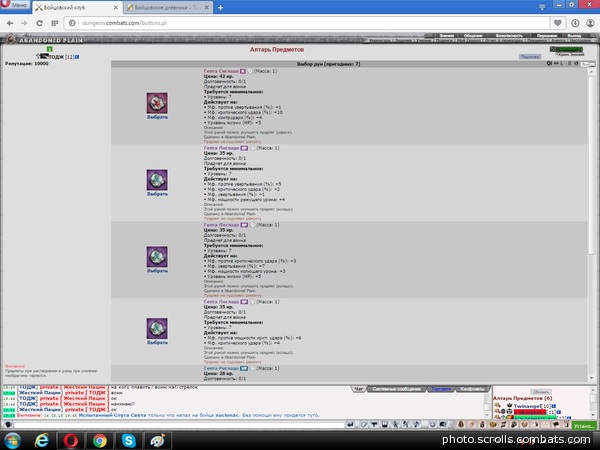Click Выбрать for Логладо rune with режущего урона +4

pos(157,194)
